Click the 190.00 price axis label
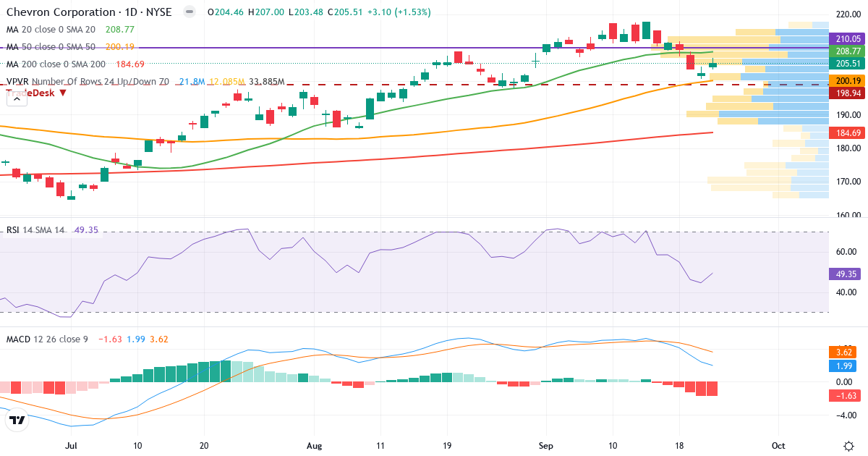868x456 pixels. click(x=847, y=115)
